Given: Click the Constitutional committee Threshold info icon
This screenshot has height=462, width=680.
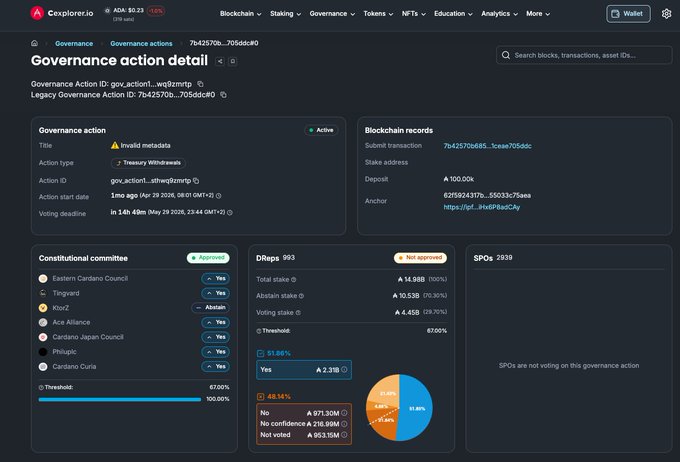Looking at the screenshot, I should coord(41,387).
